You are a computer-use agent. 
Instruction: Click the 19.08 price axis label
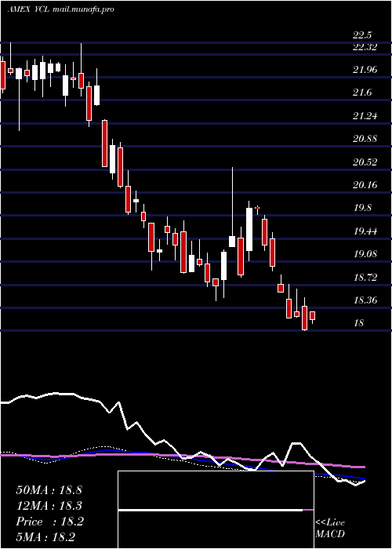(x=365, y=254)
